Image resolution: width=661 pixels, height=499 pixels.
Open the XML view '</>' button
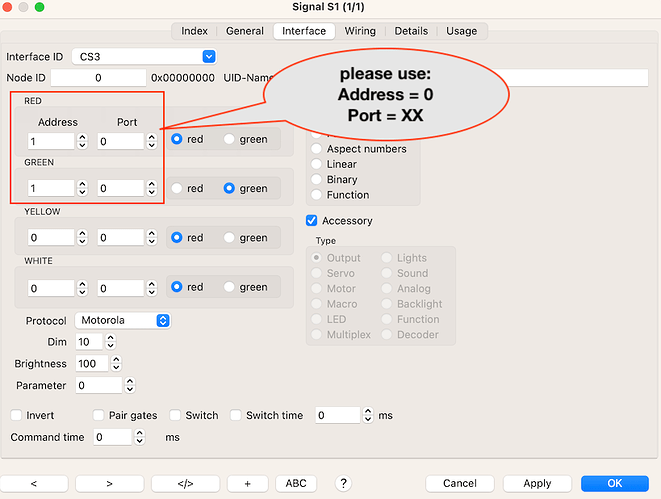[185, 483]
